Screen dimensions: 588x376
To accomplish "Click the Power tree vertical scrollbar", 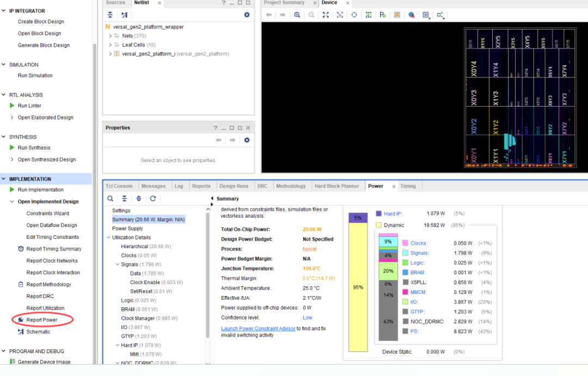I will pos(208,275).
